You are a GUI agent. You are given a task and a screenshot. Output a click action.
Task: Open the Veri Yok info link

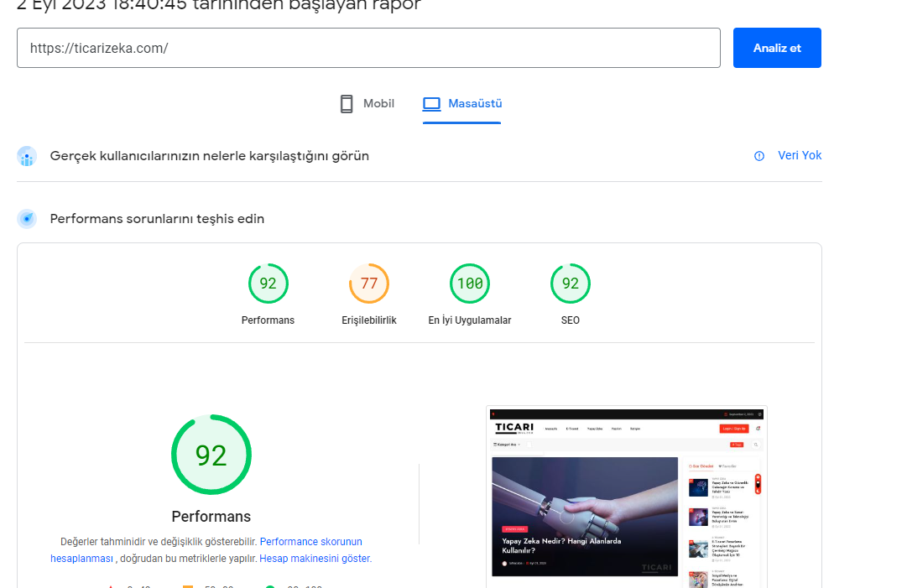800,155
